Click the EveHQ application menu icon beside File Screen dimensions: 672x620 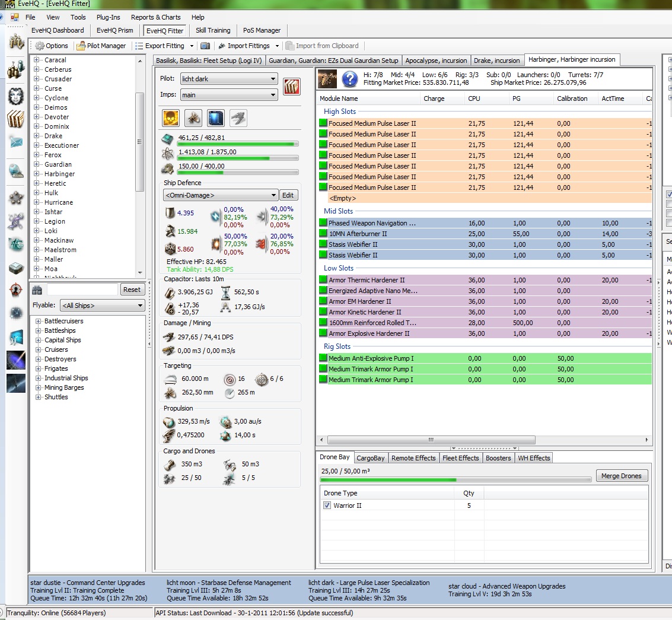15,17
